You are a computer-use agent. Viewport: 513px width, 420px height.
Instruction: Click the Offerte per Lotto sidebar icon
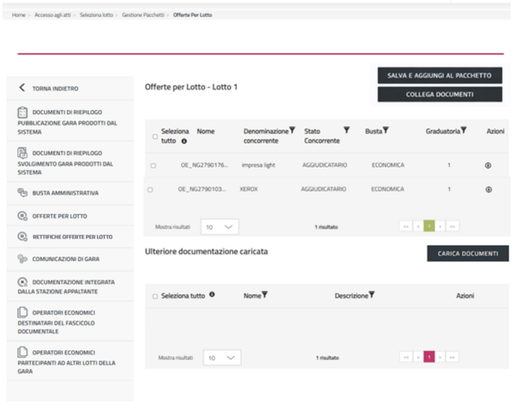(22, 216)
